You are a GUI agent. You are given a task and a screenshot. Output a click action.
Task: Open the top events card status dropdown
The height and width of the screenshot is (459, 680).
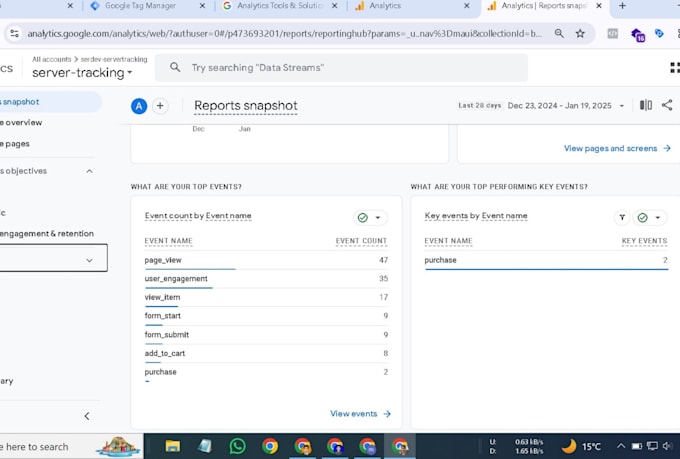pyautogui.click(x=370, y=217)
